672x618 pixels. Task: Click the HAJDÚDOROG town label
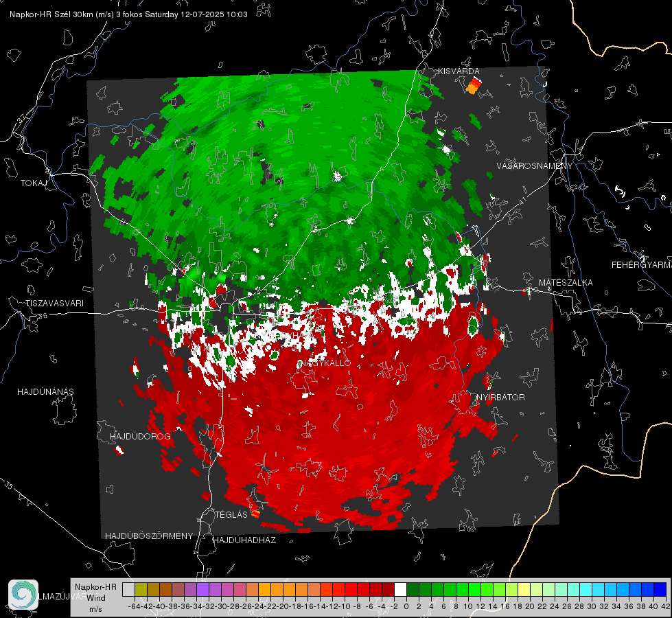point(140,437)
